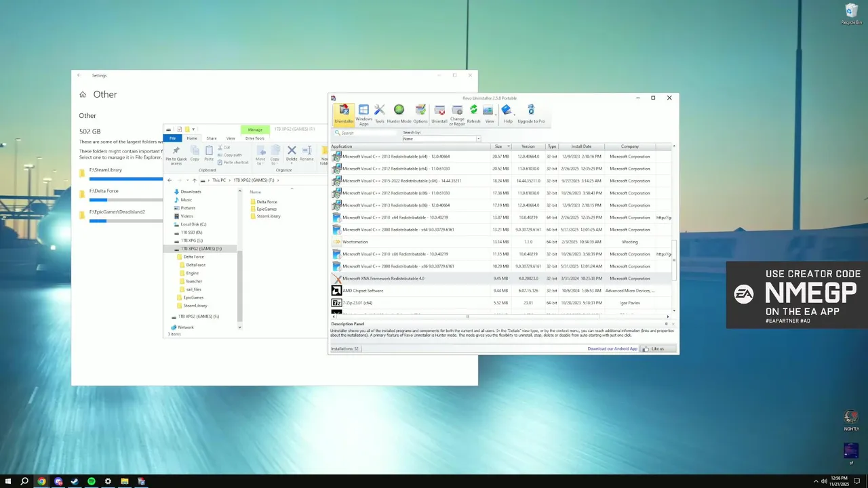This screenshot has height=488, width=868.
Task: Open Revo Help
Action: click(508, 114)
